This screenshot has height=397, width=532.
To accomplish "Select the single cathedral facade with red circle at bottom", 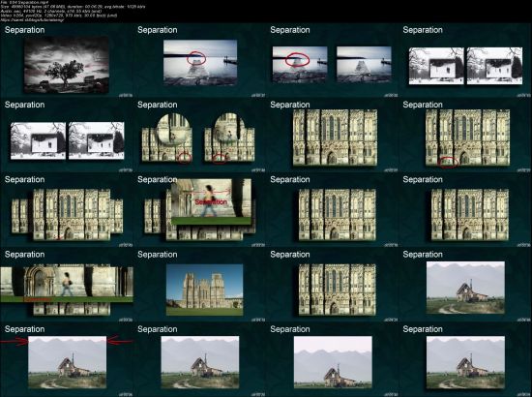I will [467, 137].
